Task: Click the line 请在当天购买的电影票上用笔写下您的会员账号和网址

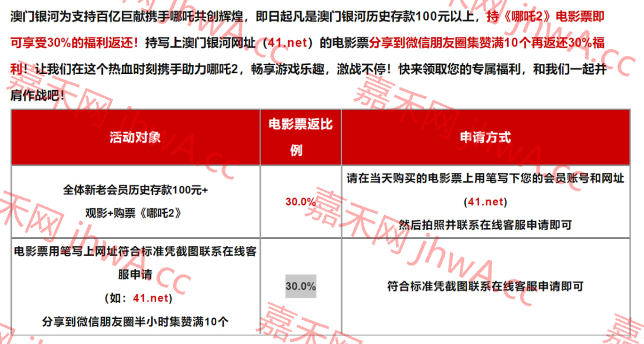Action: (485, 178)
